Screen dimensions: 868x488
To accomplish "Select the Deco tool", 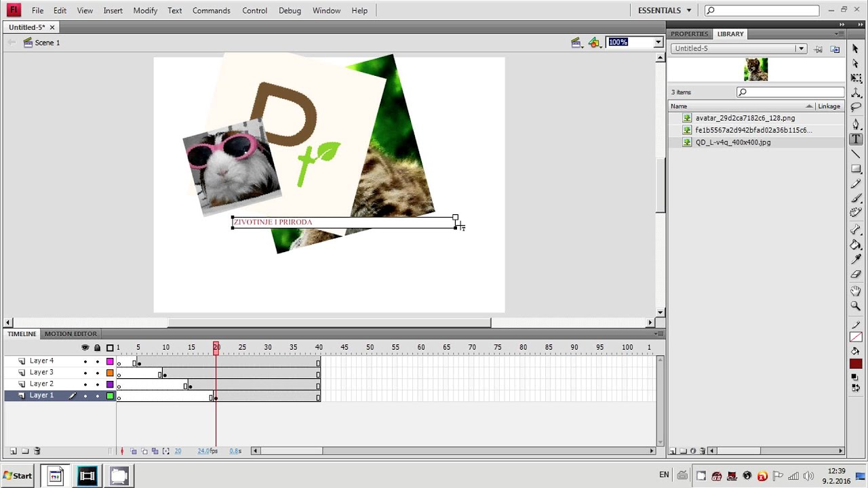I will [x=856, y=213].
